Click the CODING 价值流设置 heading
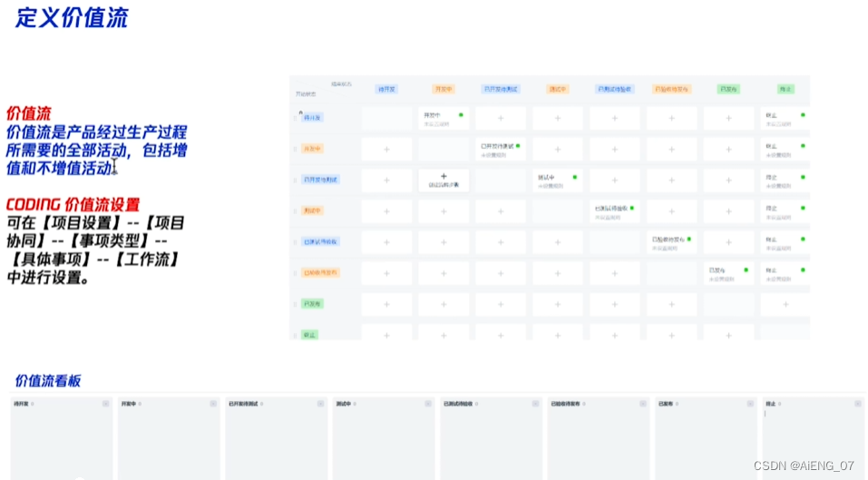 pos(73,204)
